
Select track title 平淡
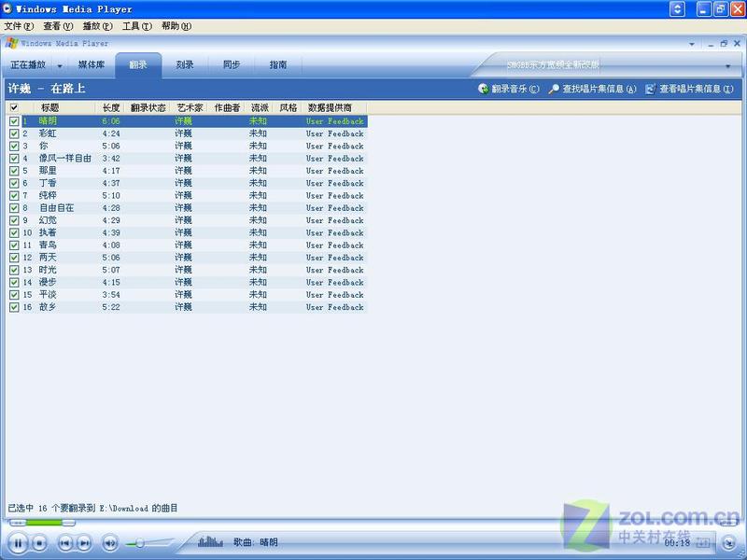tap(48, 295)
